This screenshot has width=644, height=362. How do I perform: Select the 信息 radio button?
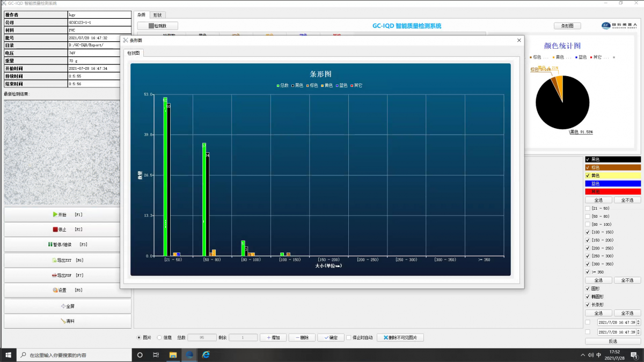(159, 337)
